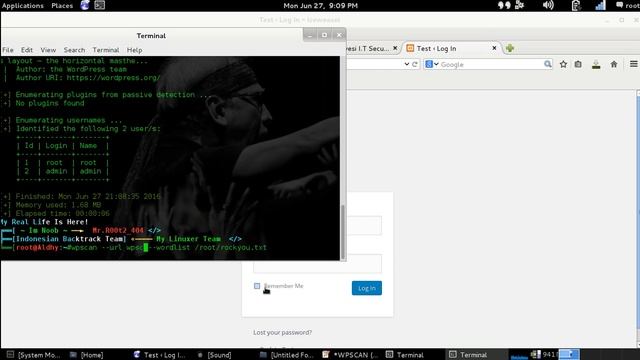Open the network signal icon in top panel
Viewport: 640px width, 360px height.
coord(600,5)
